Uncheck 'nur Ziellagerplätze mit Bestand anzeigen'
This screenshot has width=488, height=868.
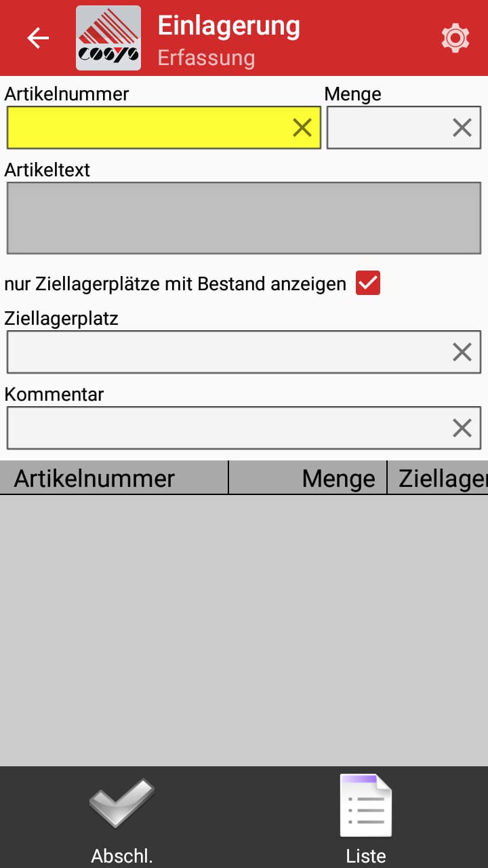click(368, 283)
